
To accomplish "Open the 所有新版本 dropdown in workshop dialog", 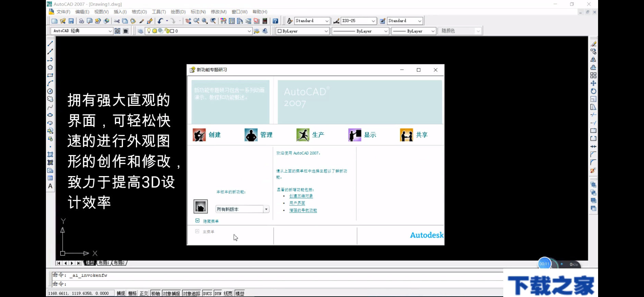I will click(x=242, y=209).
